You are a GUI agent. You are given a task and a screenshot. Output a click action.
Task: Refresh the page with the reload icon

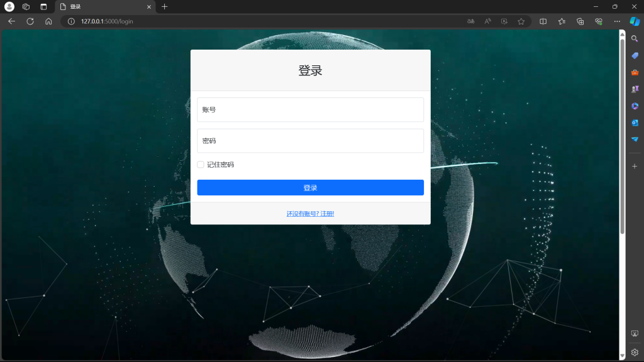click(x=30, y=21)
